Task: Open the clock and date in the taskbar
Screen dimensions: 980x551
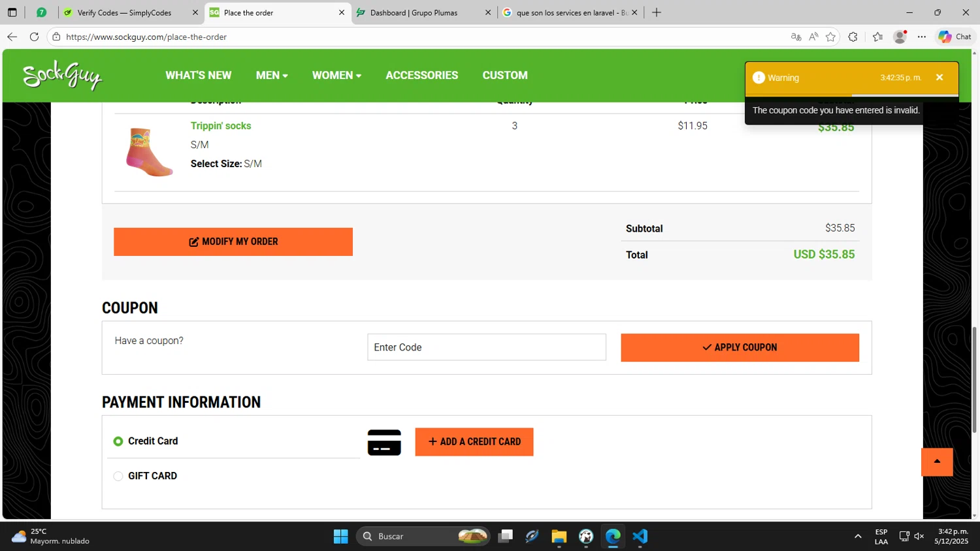Action: click(953, 537)
